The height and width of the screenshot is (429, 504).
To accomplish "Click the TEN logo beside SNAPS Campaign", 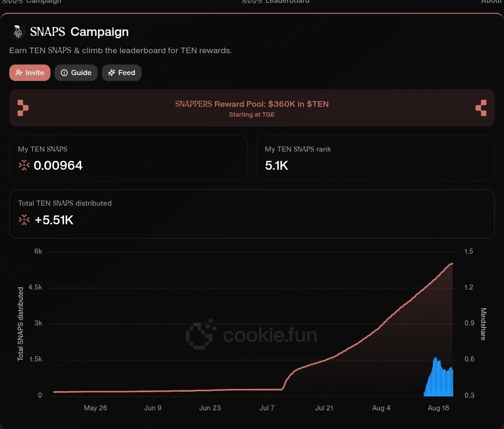I will click(x=18, y=32).
